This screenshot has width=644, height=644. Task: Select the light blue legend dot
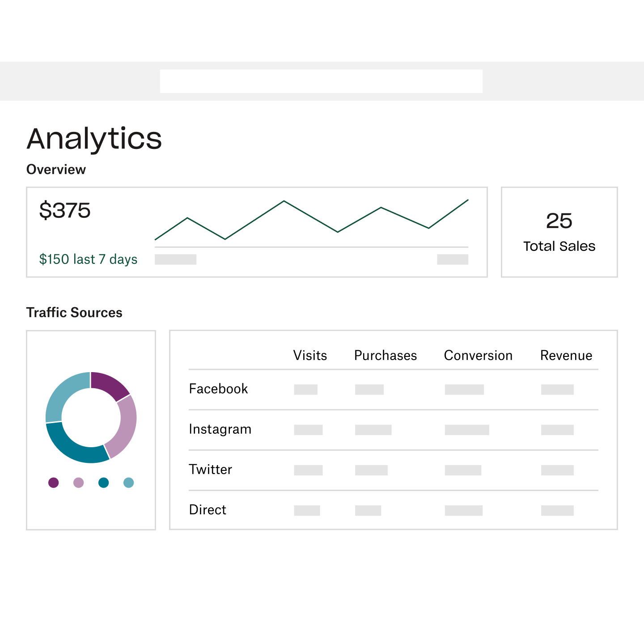pyautogui.click(x=129, y=483)
